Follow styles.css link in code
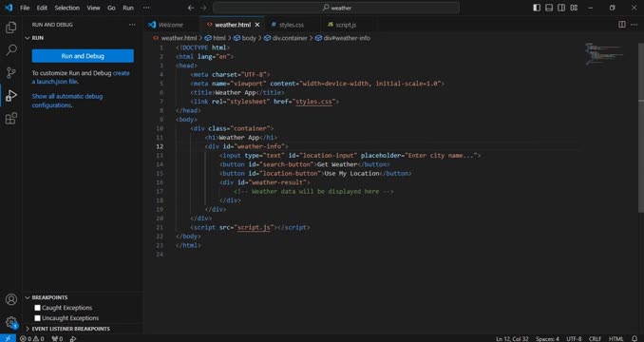 [313, 102]
